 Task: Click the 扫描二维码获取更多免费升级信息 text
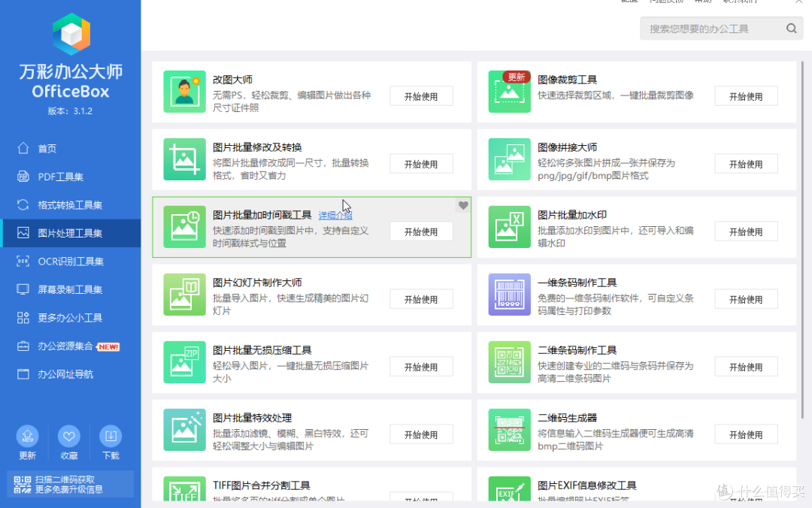69,484
